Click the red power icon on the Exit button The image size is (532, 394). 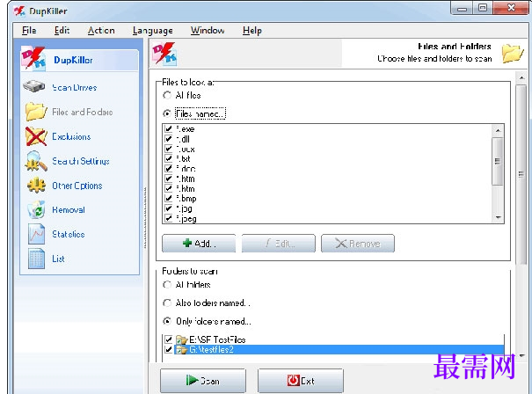pos(293,381)
